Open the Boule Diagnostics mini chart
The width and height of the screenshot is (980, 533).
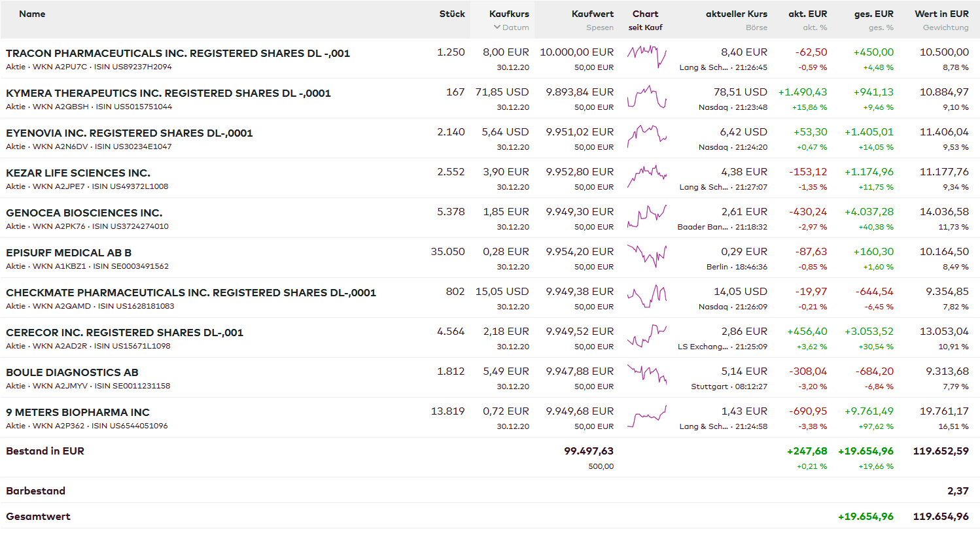[646, 376]
